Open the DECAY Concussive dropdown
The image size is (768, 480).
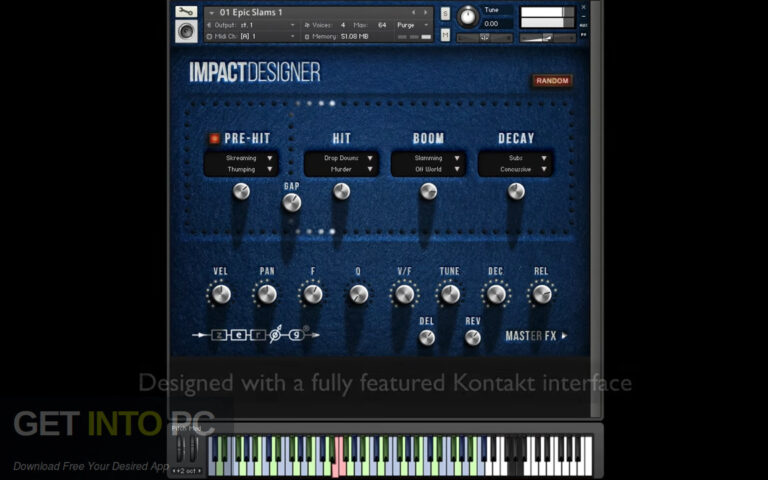coord(516,169)
